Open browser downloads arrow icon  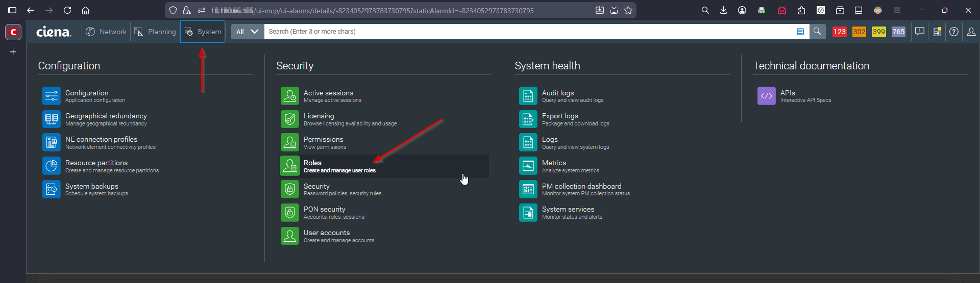723,10
